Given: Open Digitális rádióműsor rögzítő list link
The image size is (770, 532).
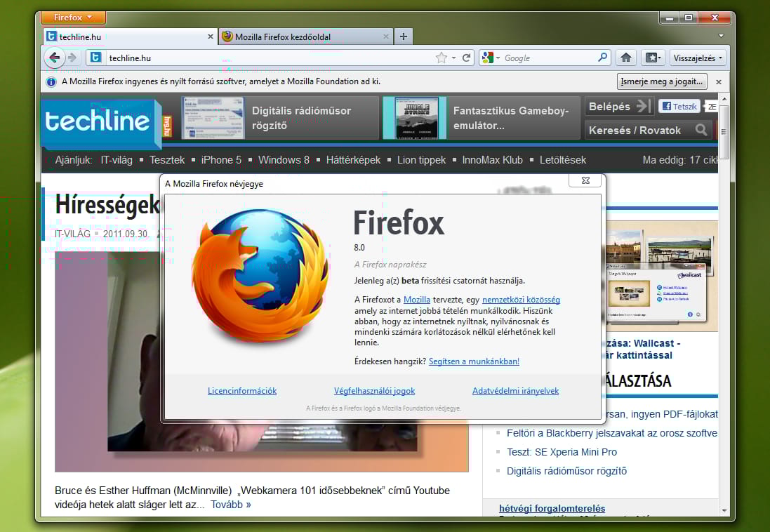Looking at the screenshot, I should [x=566, y=471].
